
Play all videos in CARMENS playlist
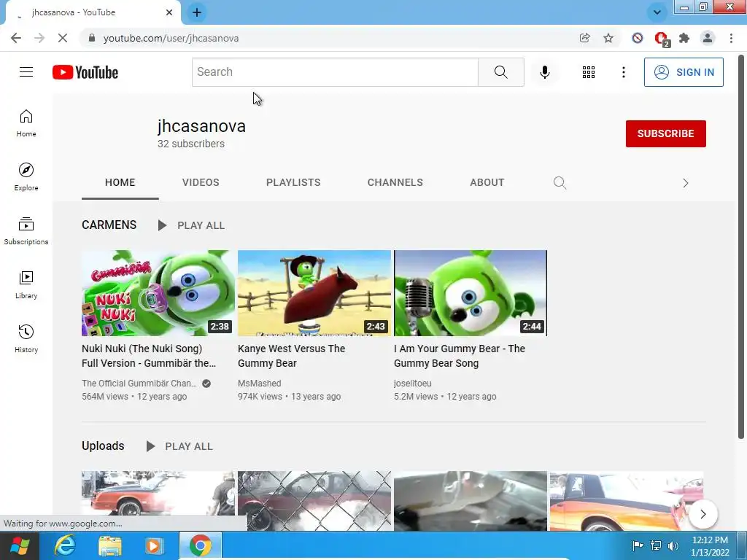191,225
